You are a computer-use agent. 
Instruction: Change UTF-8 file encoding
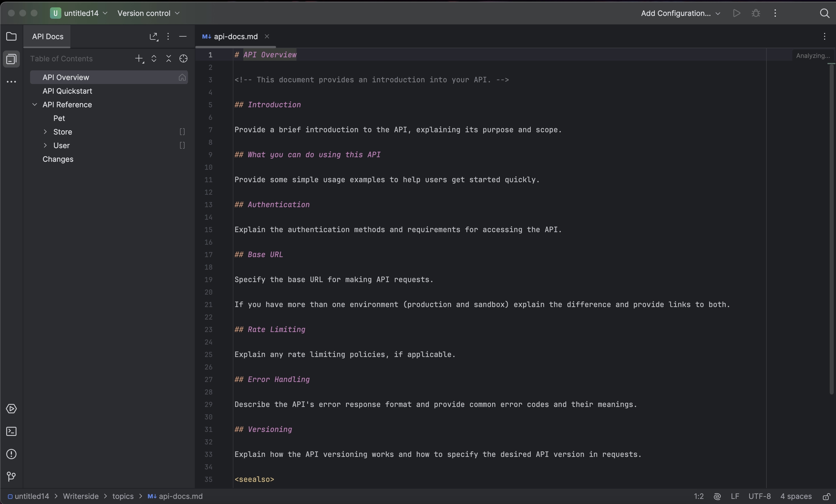(x=759, y=497)
